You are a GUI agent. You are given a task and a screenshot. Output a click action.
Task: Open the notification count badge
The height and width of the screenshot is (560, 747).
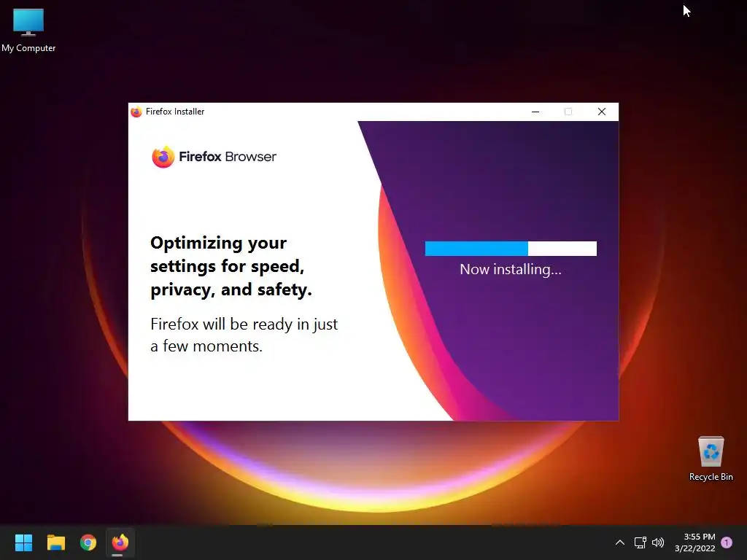[x=727, y=542]
